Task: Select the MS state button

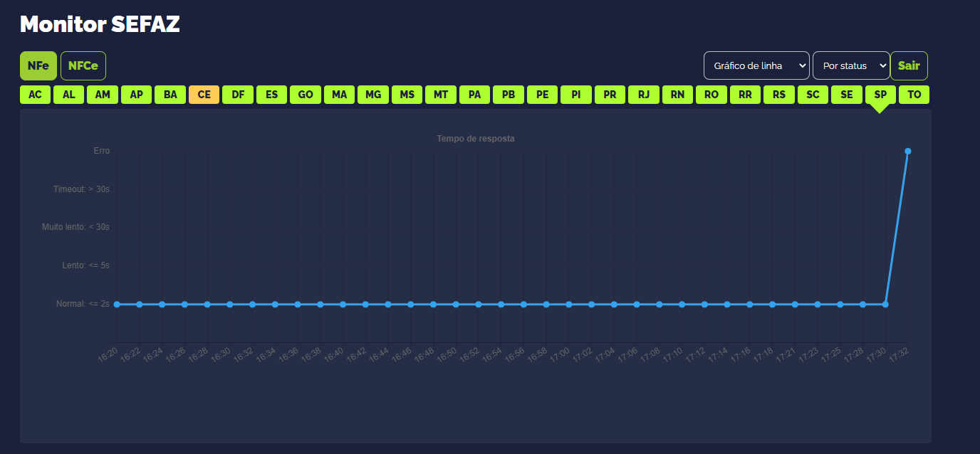Action: pyautogui.click(x=407, y=95)
